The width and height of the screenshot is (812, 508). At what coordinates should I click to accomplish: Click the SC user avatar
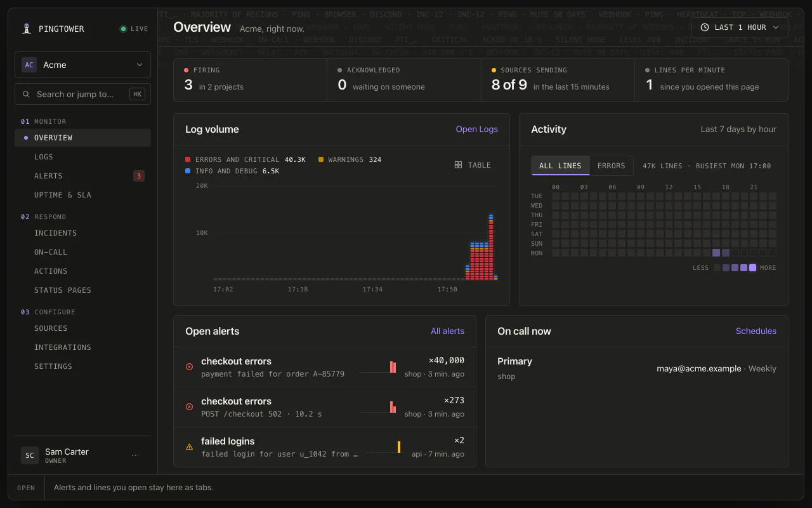pyautogui.click(x=29, y=455)
